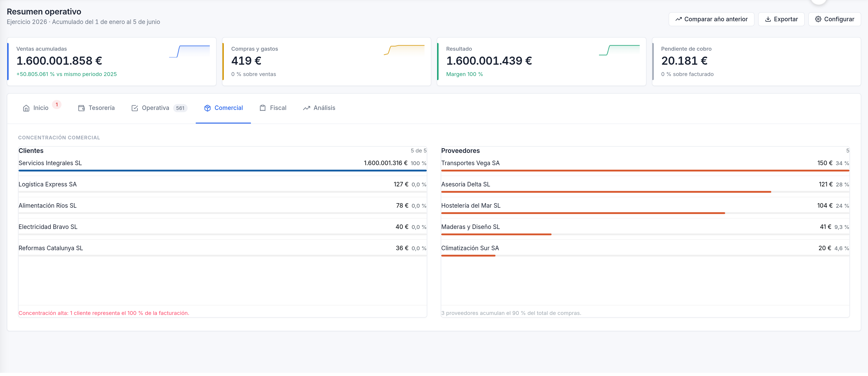Image resolution: width=868 pixels, height=376 pixels.
Task: Click the box icon beside Comercial
Action: (207, 108)
